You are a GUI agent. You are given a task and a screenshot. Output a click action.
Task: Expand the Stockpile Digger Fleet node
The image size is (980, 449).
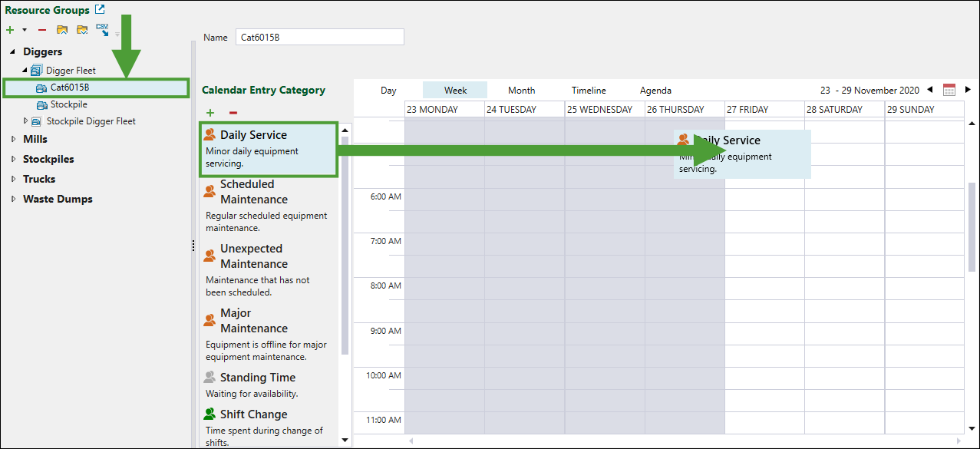[25, 121]
